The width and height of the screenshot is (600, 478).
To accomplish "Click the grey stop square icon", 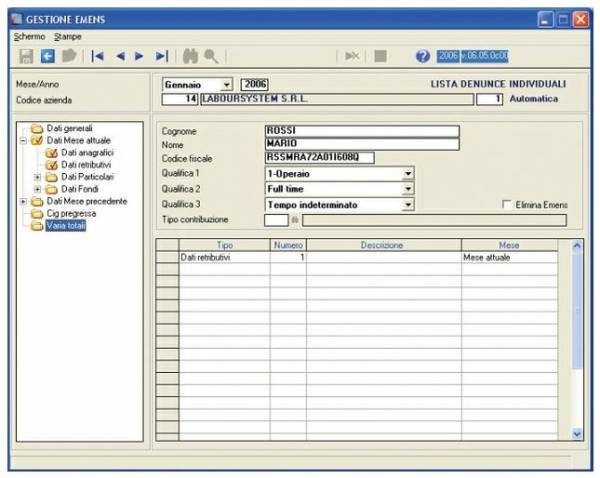I will click(380, 56).
